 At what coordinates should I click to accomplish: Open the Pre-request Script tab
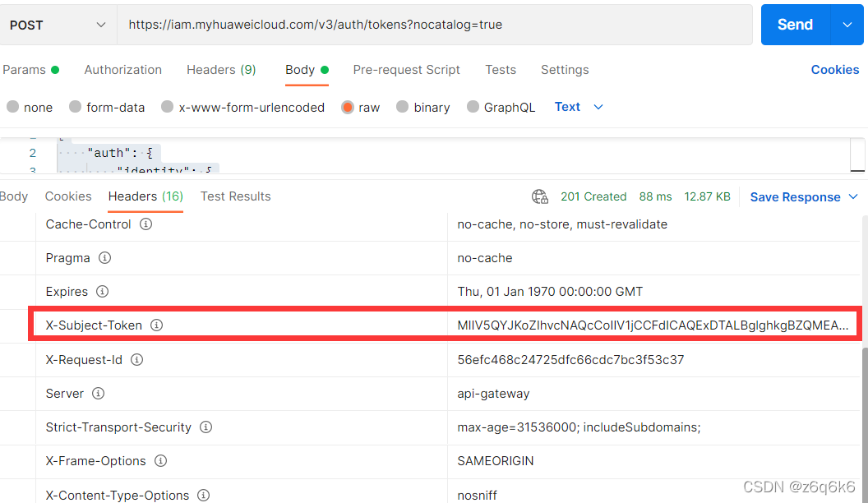[x=406, y=70]
